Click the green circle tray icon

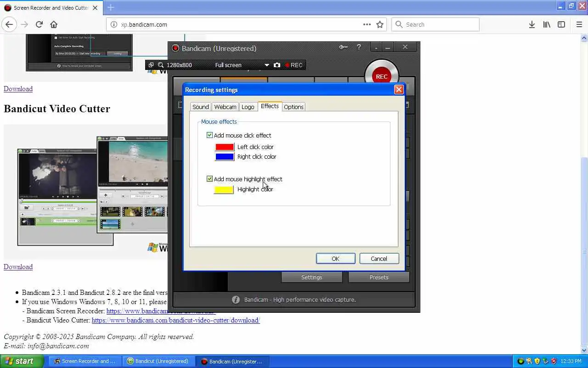pos(520,361)
